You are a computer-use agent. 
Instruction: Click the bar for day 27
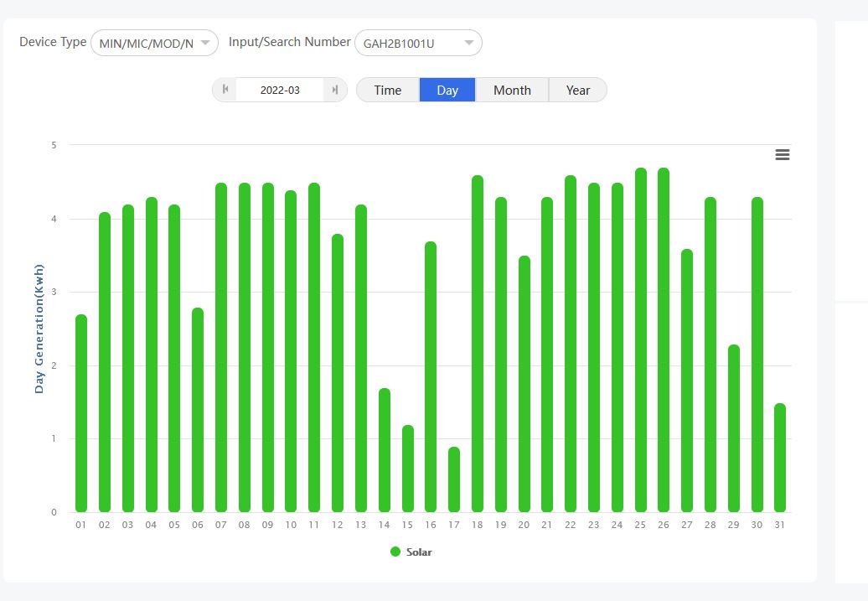click(x=687, y=381)
